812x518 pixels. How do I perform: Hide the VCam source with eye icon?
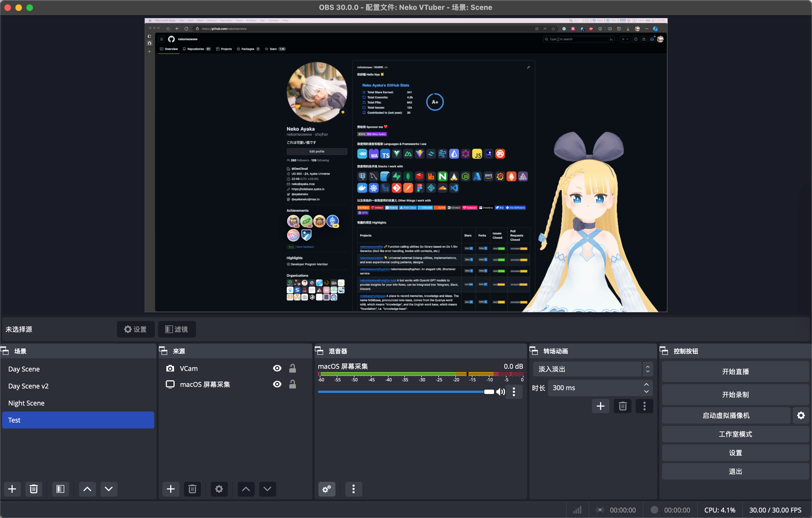coord(277,368)
